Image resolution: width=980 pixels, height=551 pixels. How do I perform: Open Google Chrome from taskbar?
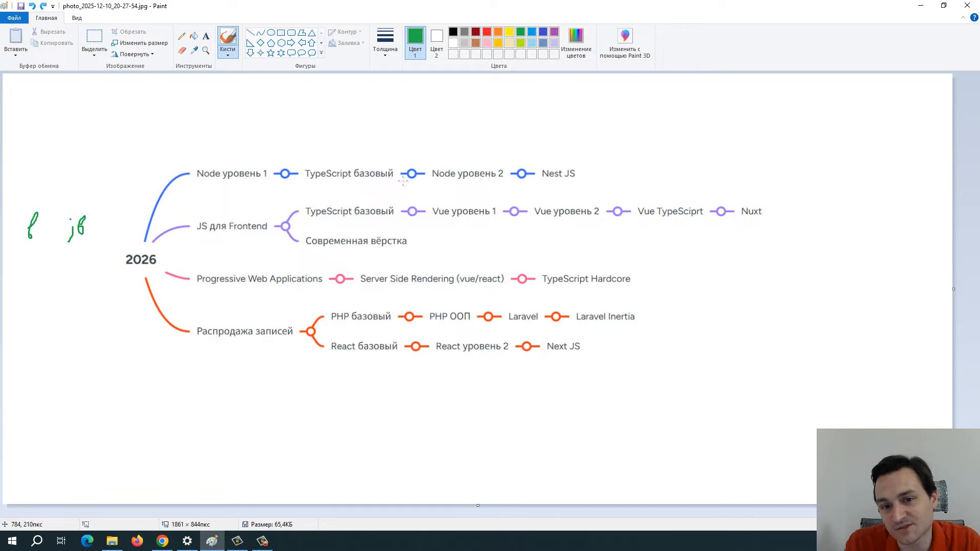click(x=162, y=541)
